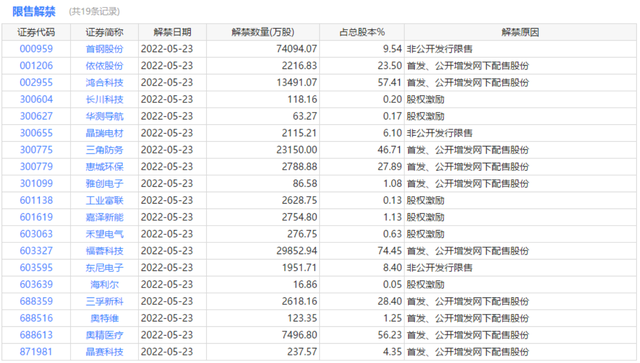Open the 奥精医疗 stock name link
640x363 pixels.
(x=104, y=335)
